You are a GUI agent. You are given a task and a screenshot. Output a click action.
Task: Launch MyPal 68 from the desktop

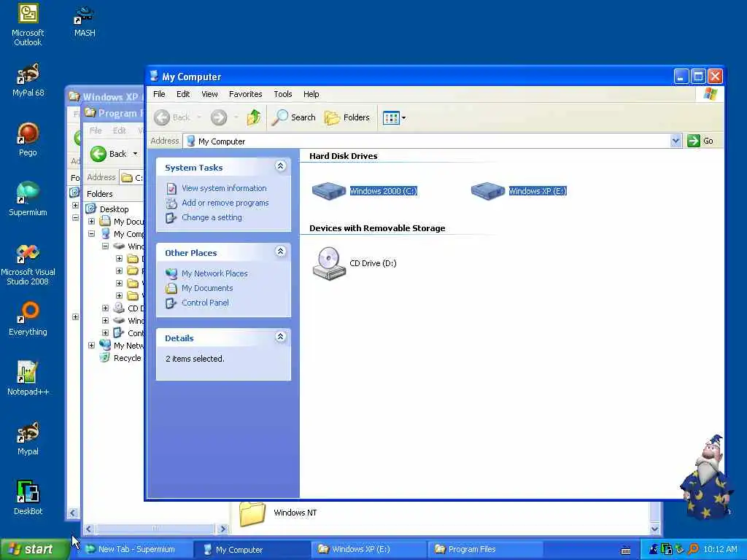point(28,80)
